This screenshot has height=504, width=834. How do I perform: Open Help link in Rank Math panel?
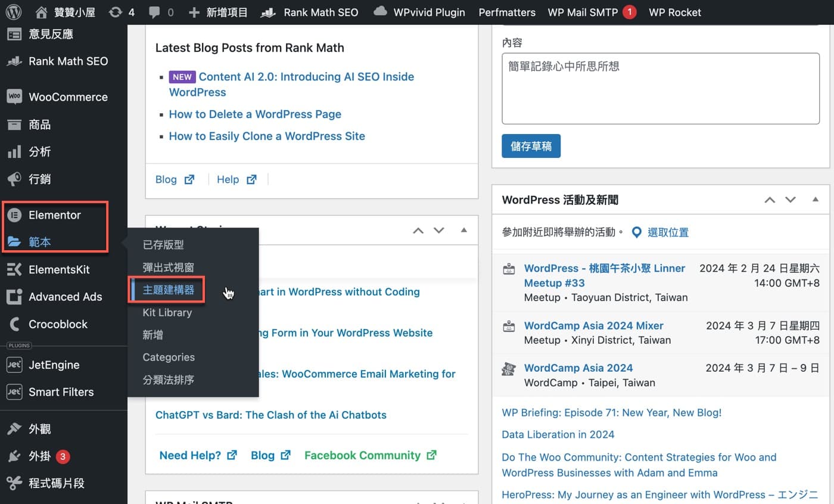pos(236,179)
